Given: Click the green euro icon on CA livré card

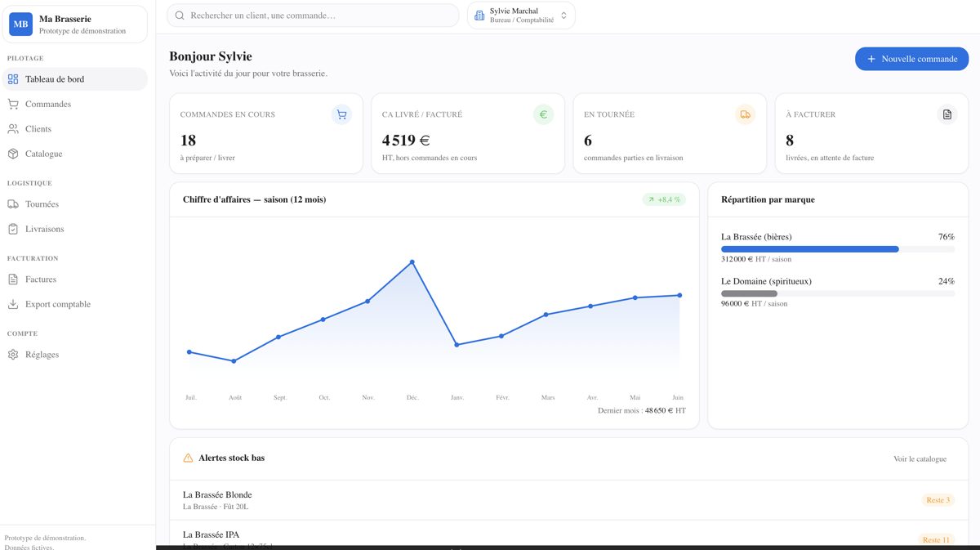Looking at the screenshot, I should 543,114.
